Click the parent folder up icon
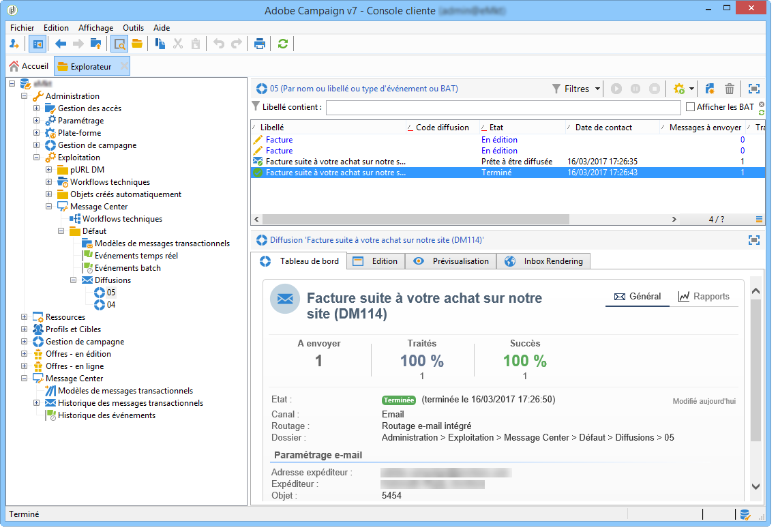 tap(95, 44)
